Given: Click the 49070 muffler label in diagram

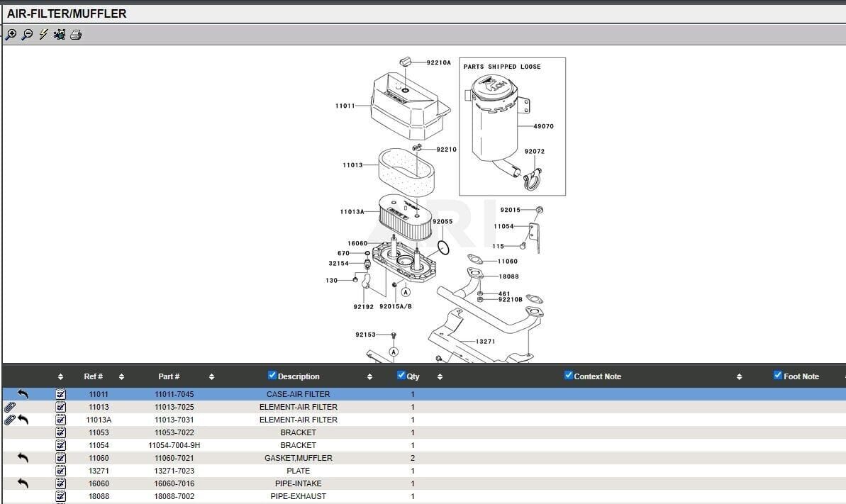Looking at the screenshot, I should (x=543, y=126).
